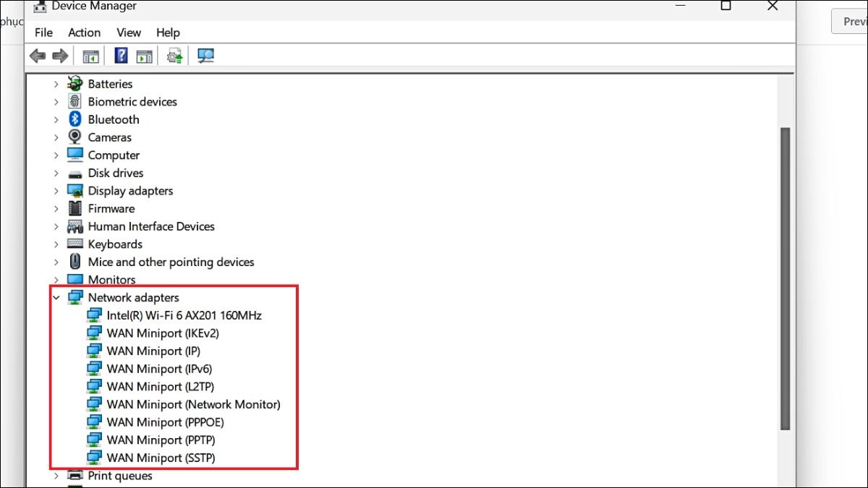
Task: Select the "WAN Miniport (PPTP)" row text
Action: [x=161, y=440]
